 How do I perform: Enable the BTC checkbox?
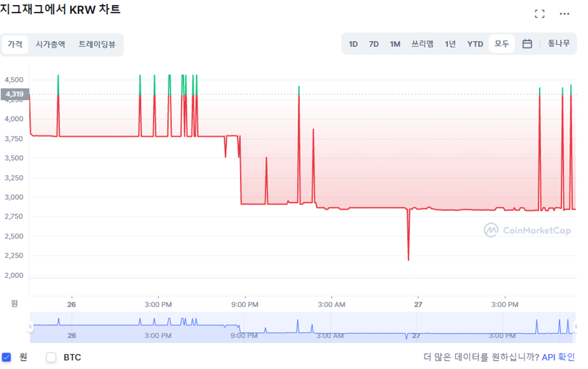tap(51, 357)
